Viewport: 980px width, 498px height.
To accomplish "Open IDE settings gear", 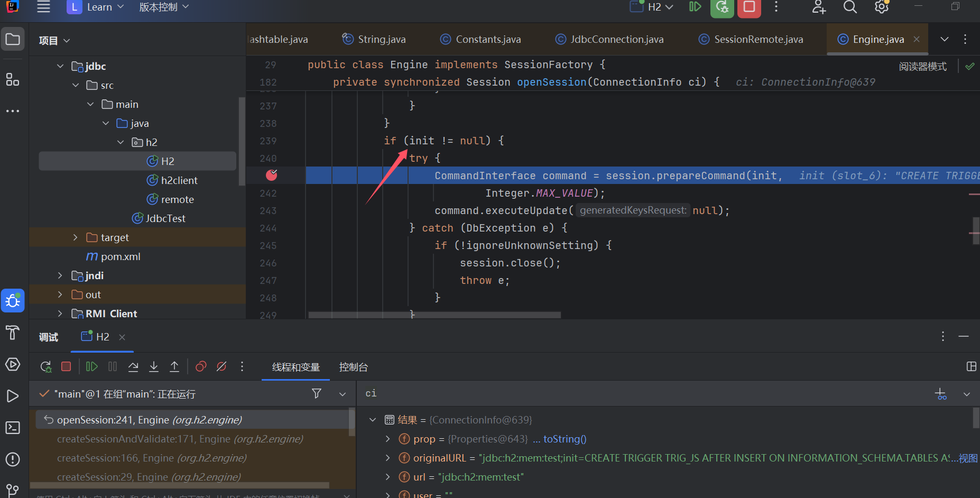I will tap(882, 7).
